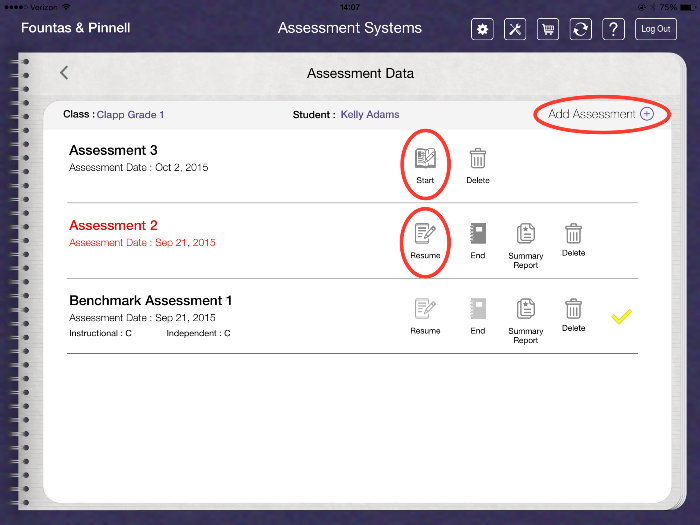
Task: Select the Assessment 3 title
Action: click(x=113, y=150)
